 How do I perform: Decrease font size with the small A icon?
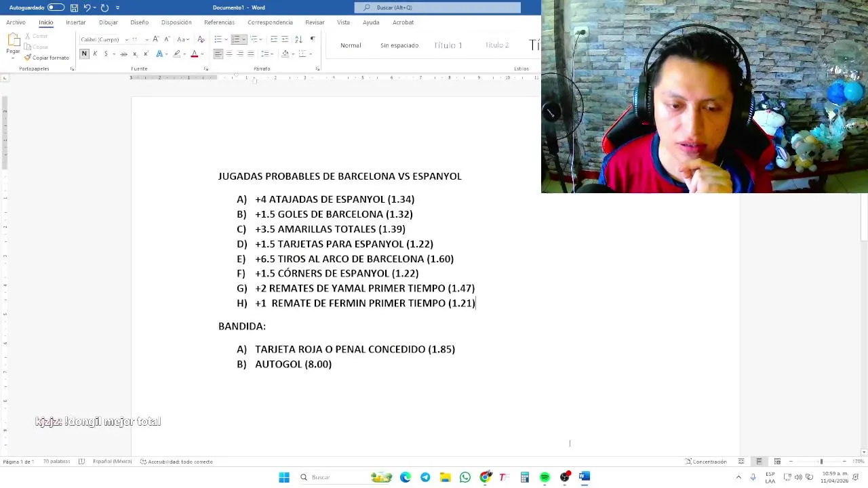click(x=167, y=39)
